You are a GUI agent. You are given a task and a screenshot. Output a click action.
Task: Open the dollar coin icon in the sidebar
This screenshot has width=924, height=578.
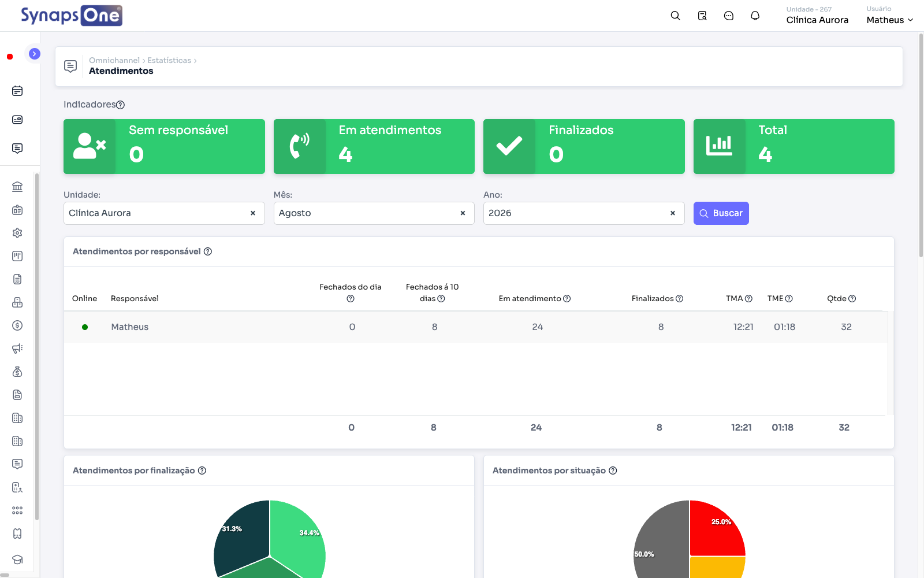tap(17, 325)
